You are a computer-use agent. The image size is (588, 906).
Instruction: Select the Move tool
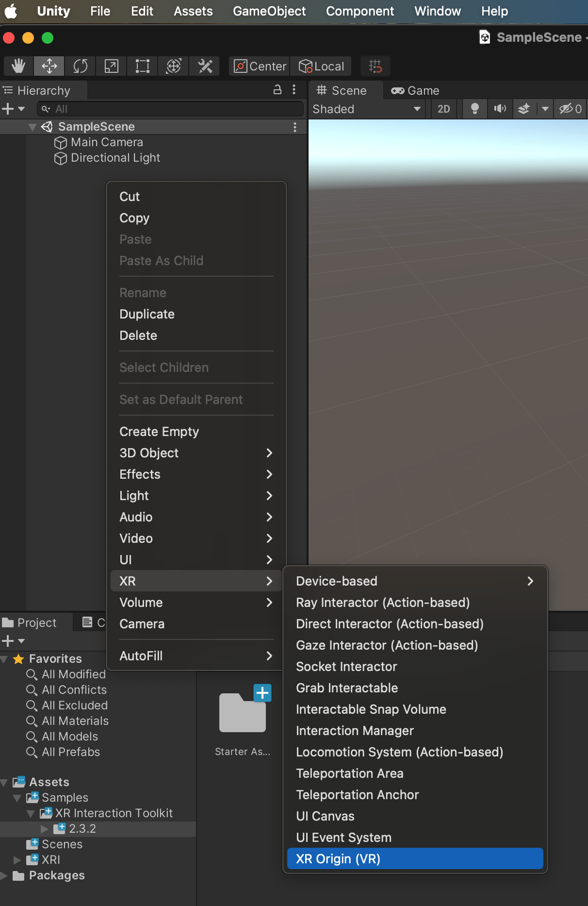[x=49, y=66]
